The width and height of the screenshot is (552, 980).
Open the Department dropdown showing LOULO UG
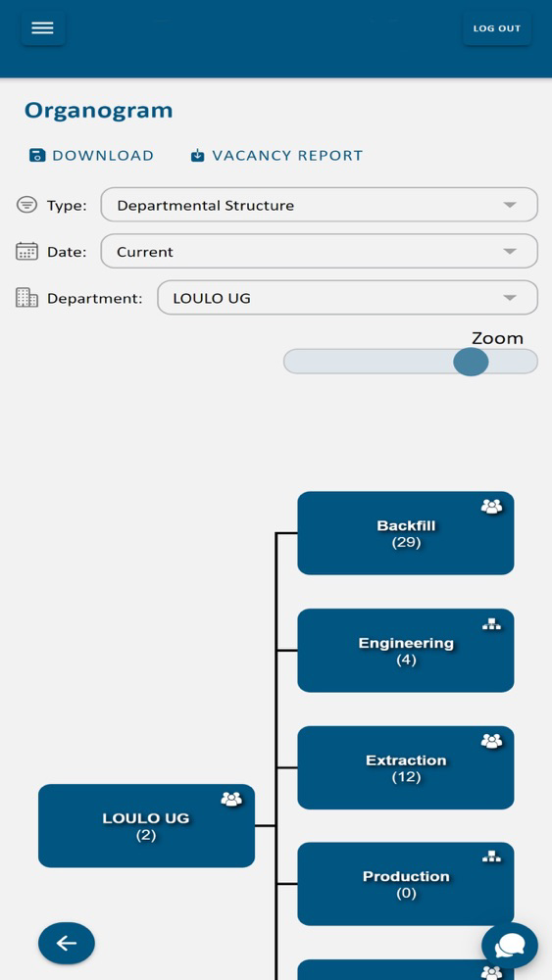[347, 298]
